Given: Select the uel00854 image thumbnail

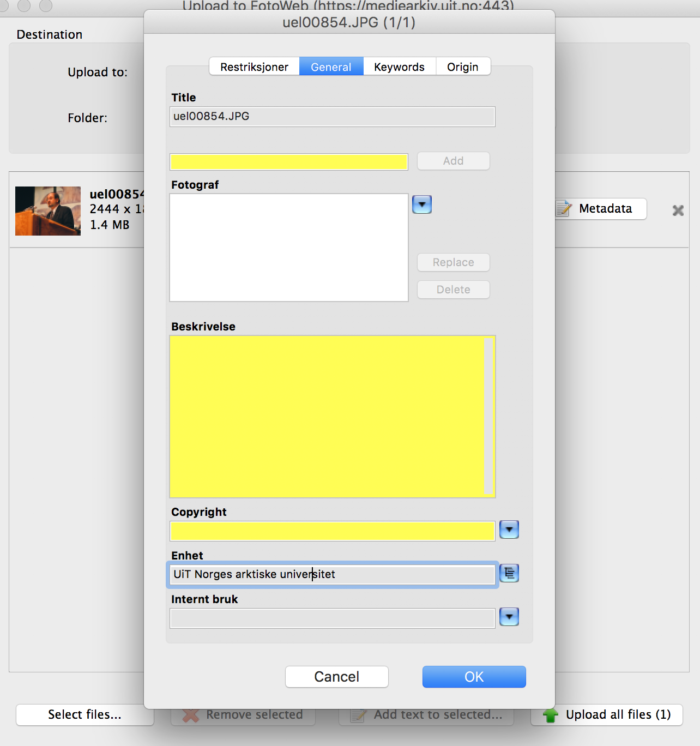Looking at the screenshot, I should tap(48, 211).
